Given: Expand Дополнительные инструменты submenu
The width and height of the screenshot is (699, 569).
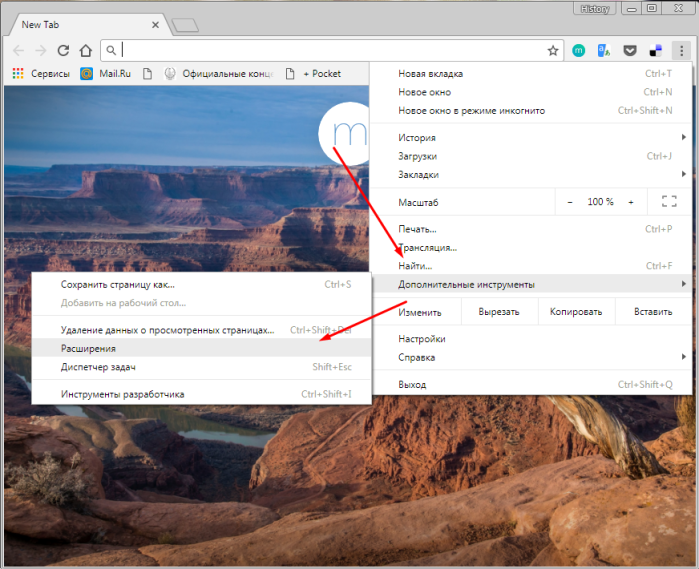Looking at the screenshot, I should [x=530, y=284].
